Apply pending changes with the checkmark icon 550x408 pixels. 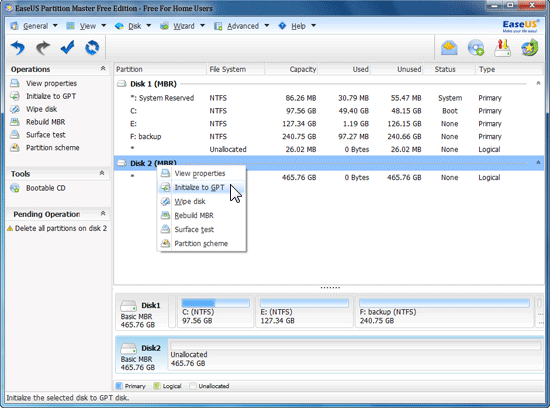tap(67, 47)
